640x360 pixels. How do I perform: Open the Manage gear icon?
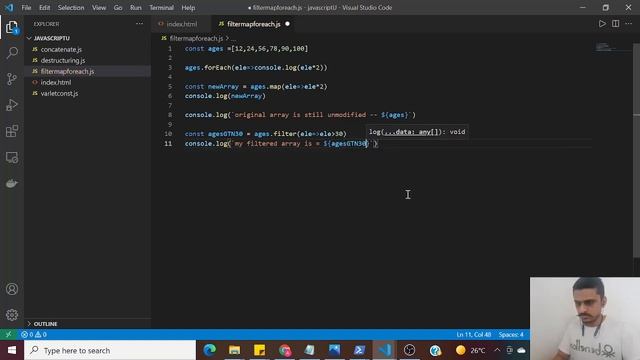tap(12, 315)
